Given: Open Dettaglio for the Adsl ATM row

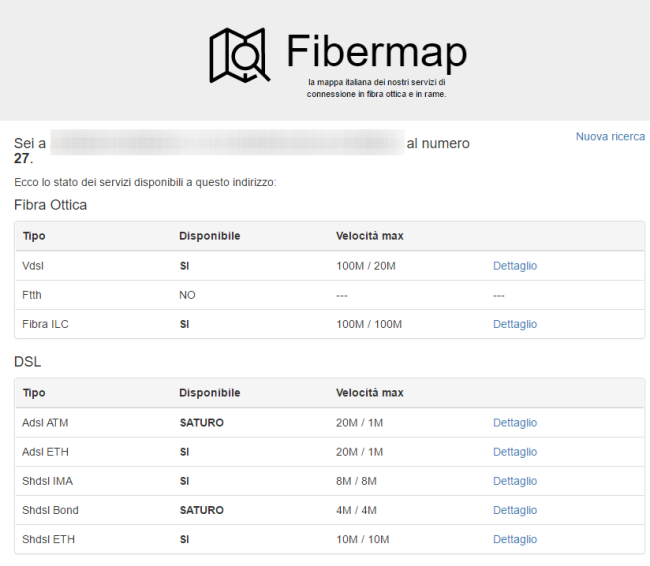Looking at the screenshot, I should point(515,423).
